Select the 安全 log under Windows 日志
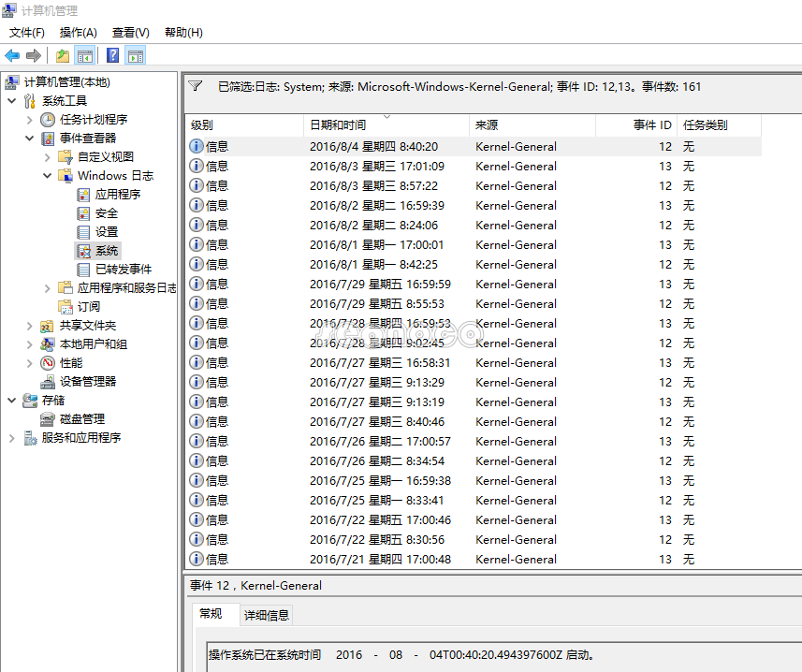 [x=106, y=213]
